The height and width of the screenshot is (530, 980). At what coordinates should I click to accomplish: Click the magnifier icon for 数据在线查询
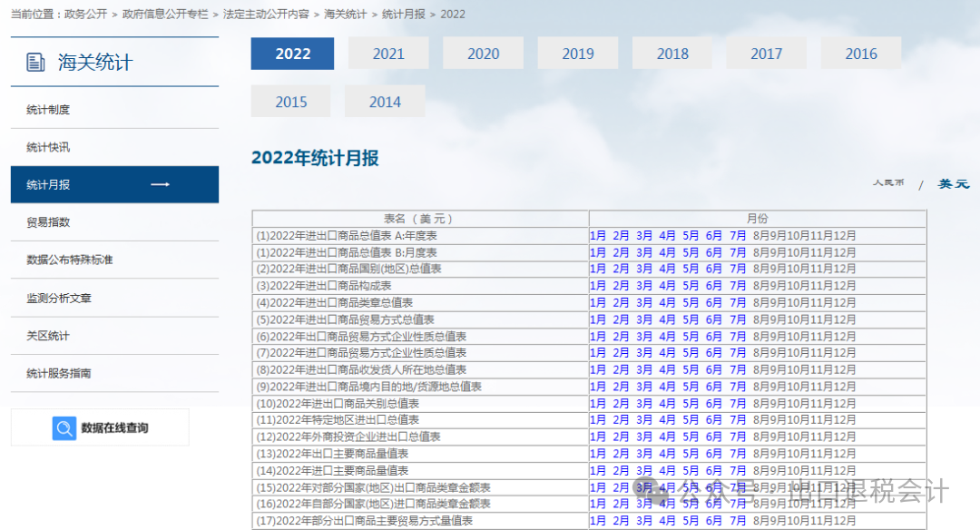[x=64, y=428]
